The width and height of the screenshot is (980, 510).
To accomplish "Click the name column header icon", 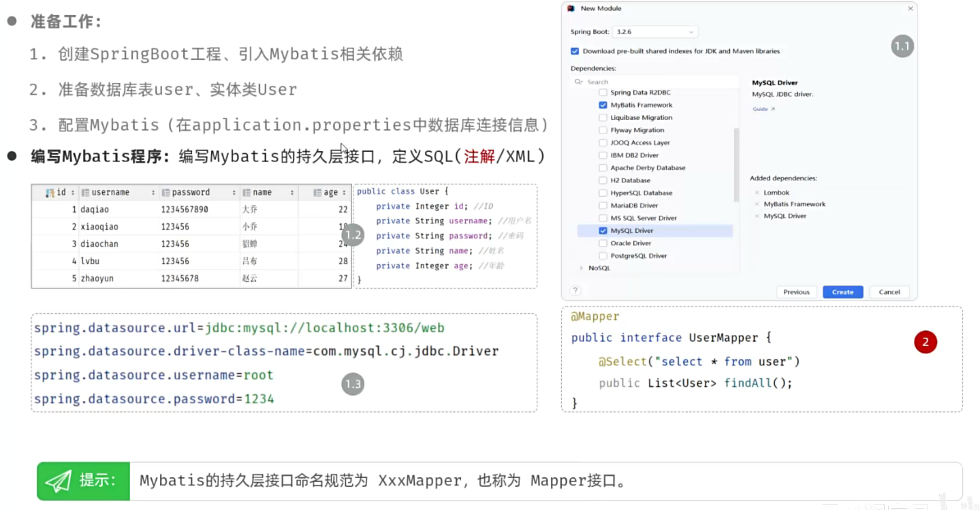I will (x=247, y=193).
